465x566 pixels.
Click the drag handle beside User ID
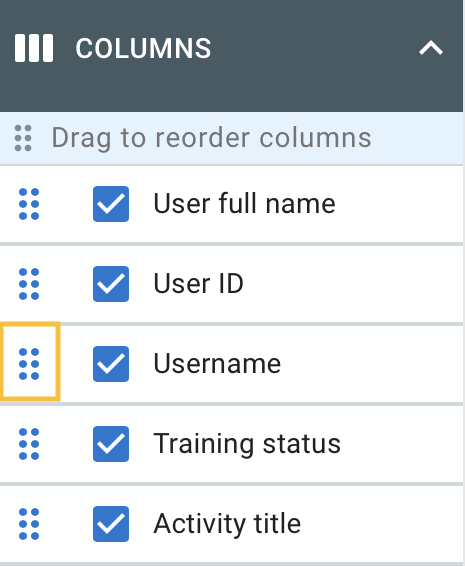coord(29,284)
